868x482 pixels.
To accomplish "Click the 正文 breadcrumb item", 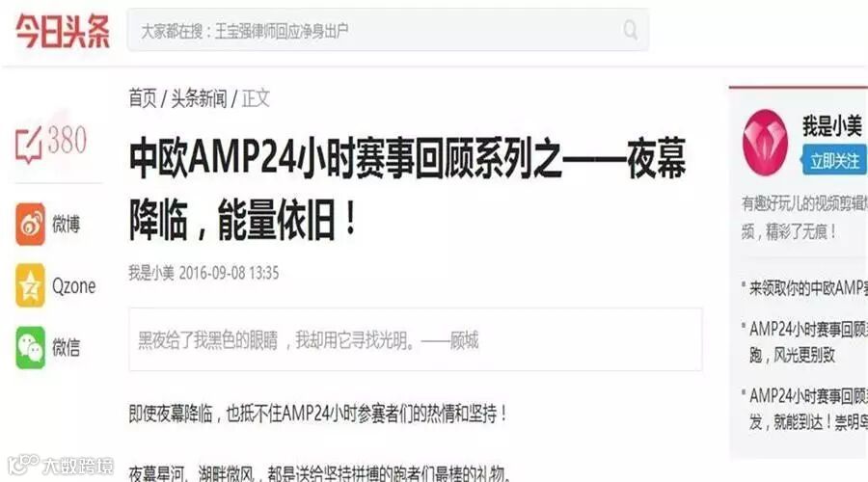I will (x=256, y=98).
